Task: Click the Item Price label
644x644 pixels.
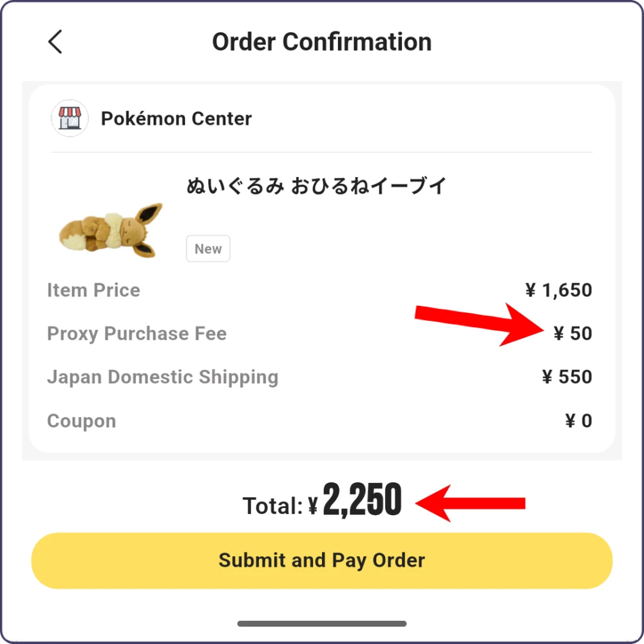Action: [93, 290]
